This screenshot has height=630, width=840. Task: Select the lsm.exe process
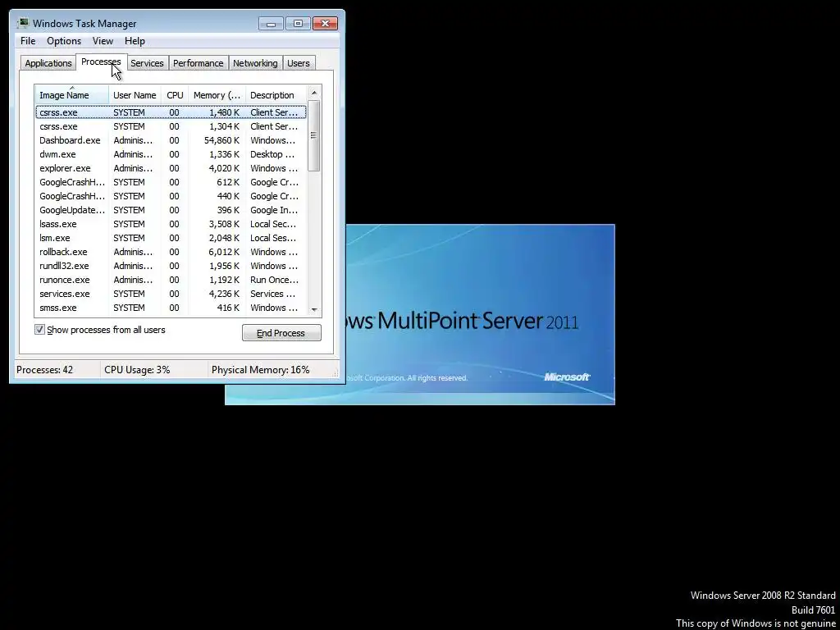pos(171,238)
